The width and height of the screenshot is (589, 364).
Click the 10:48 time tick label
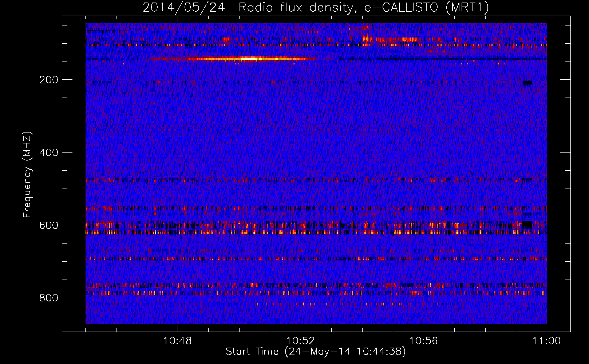(x=178, y=341)
